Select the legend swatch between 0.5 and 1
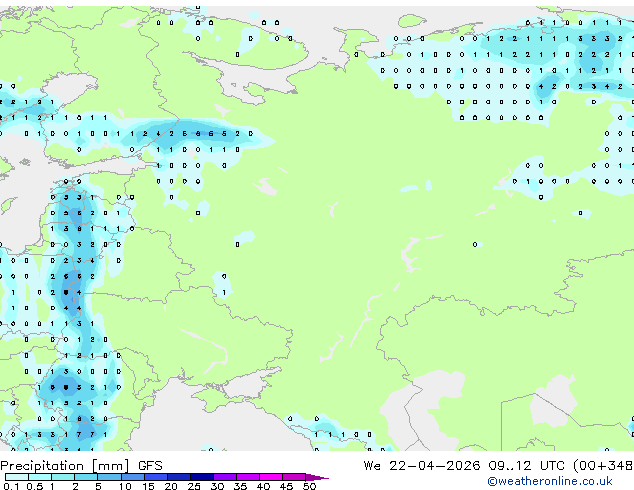The width and height of the screenshot is (634, 490). pyautogui.click(x=40, y=477)
